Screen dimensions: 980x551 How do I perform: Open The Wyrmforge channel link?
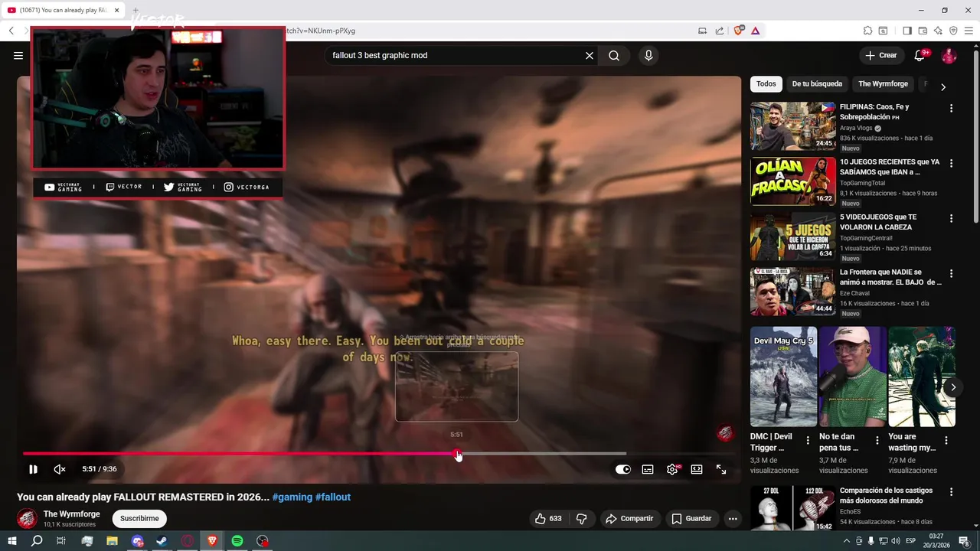pyautogui.click(x=71, y=514)
